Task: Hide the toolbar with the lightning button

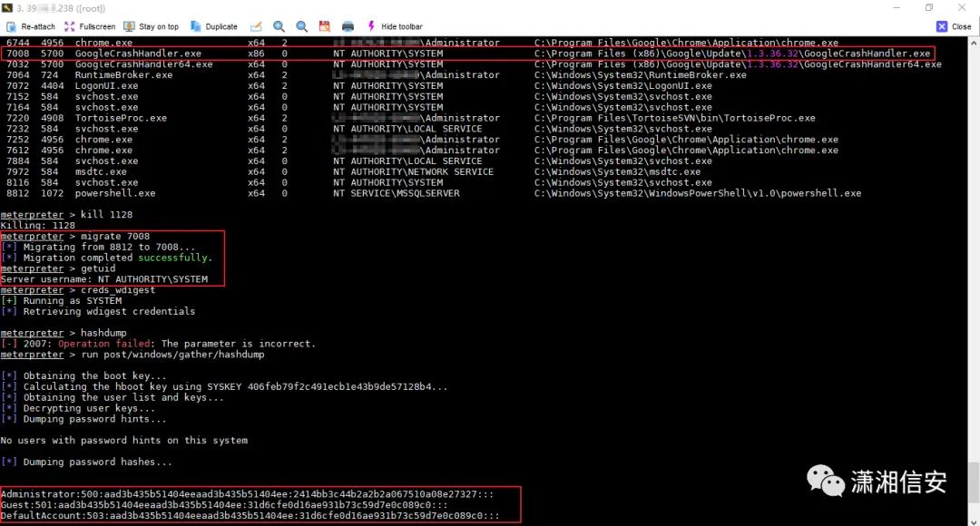Action: tap(395, 27)
